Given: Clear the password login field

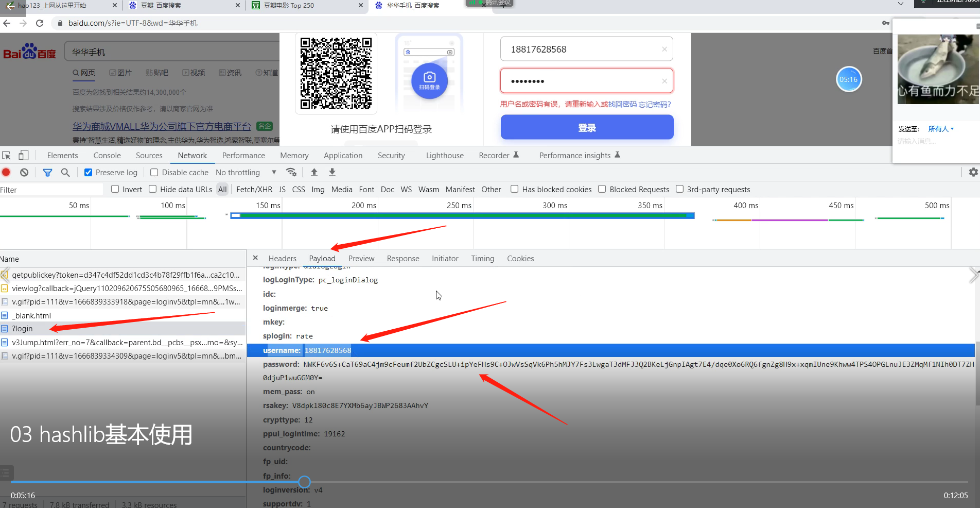Looking at the screenshot, I should click(x=664, y=81).
